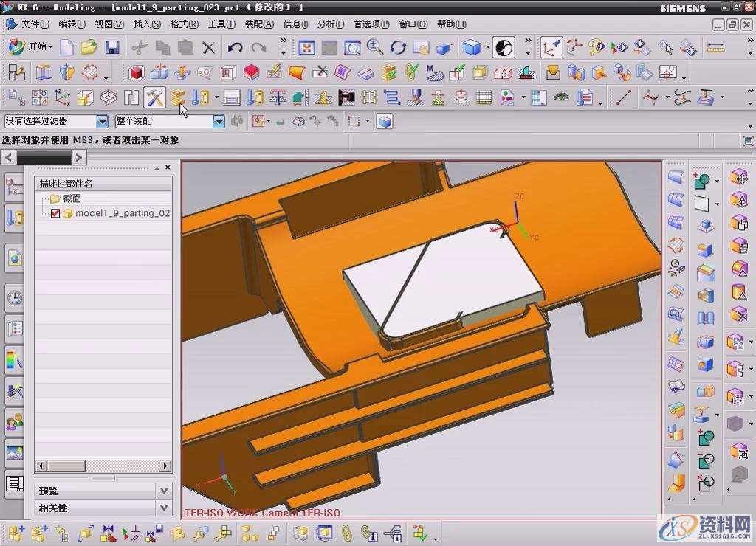Viewport: 756px width, 546px height.
Task: Click the Undo arrow icon
Action: (235, 48)
